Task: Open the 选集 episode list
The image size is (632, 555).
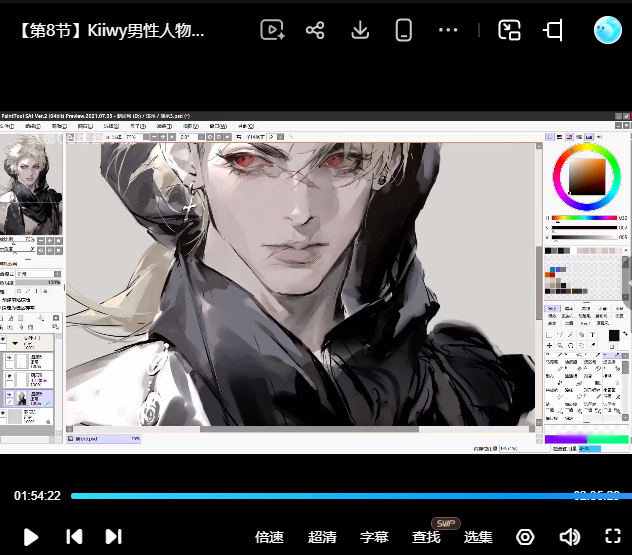Action: point(478,537)
